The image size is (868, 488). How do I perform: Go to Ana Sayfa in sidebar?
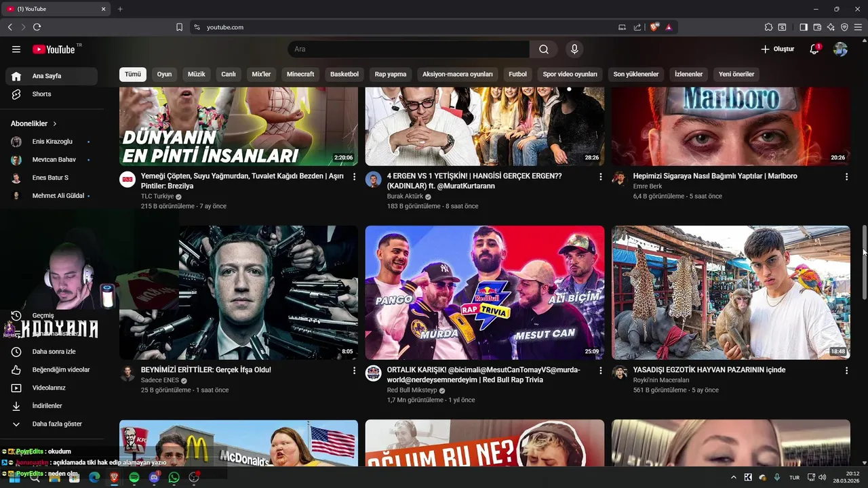52,76
